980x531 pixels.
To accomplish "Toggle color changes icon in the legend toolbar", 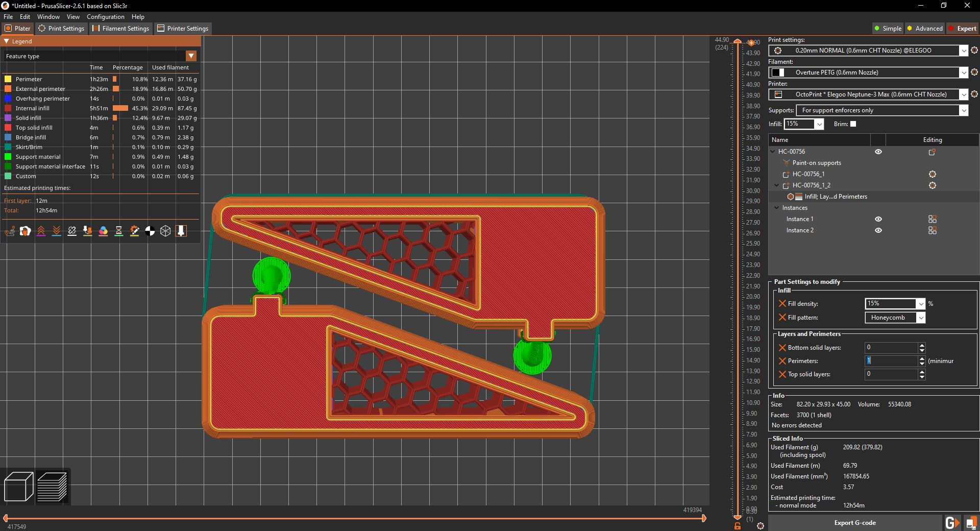I will click(104, 231).
